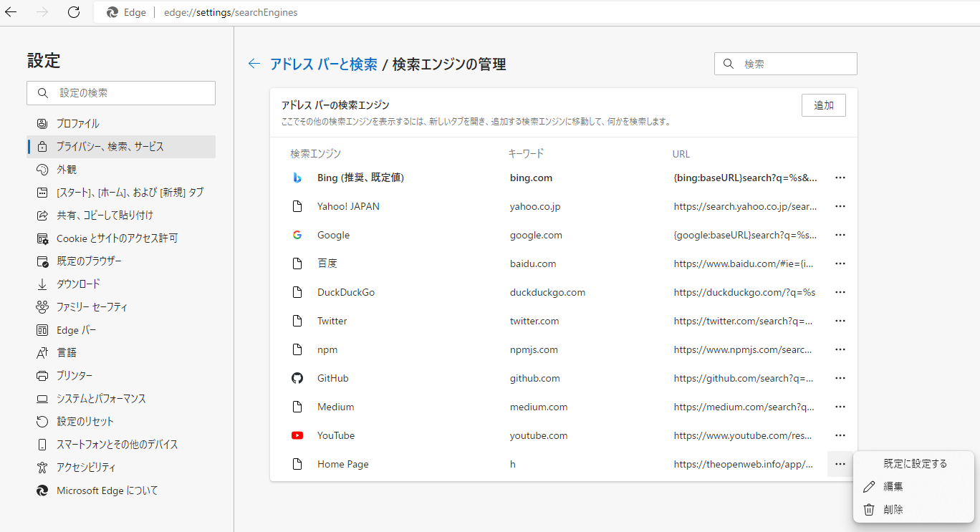This screenshot has width=980, height=532.
Task: Click the baidu.com keyword
Action: click(x=533, y=263)
